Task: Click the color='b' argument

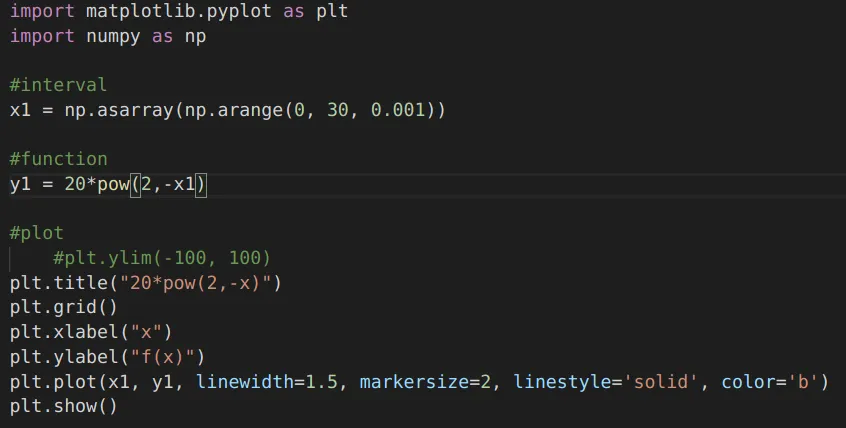Action: click(770, 382)
